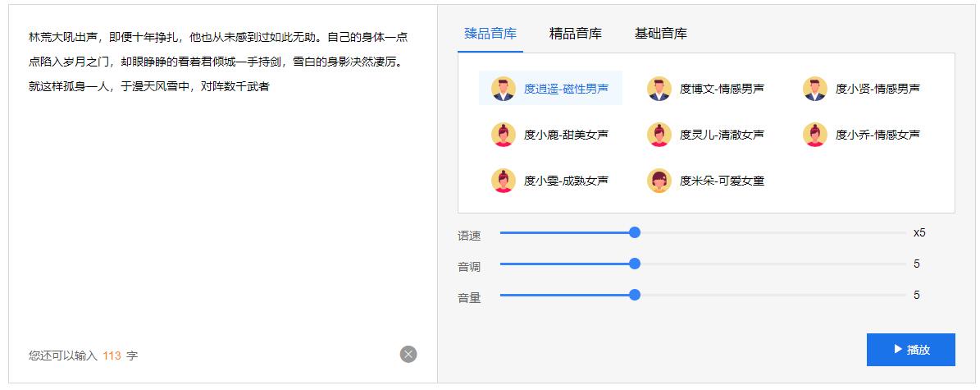Click the 音量 label
The height and width of the screenshot is (390, 980).
tap(469, 298)
